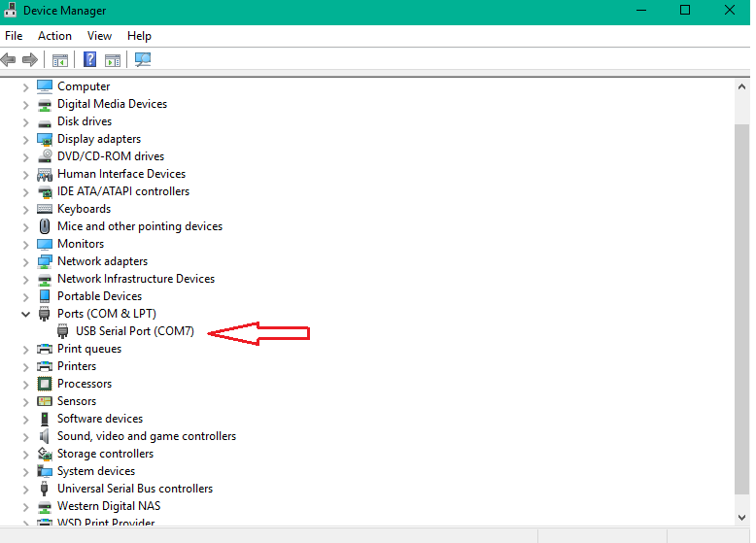Select the Keyboards label
Image resolution: width=756 pixels, height=543 pixels.
[84, 209]
